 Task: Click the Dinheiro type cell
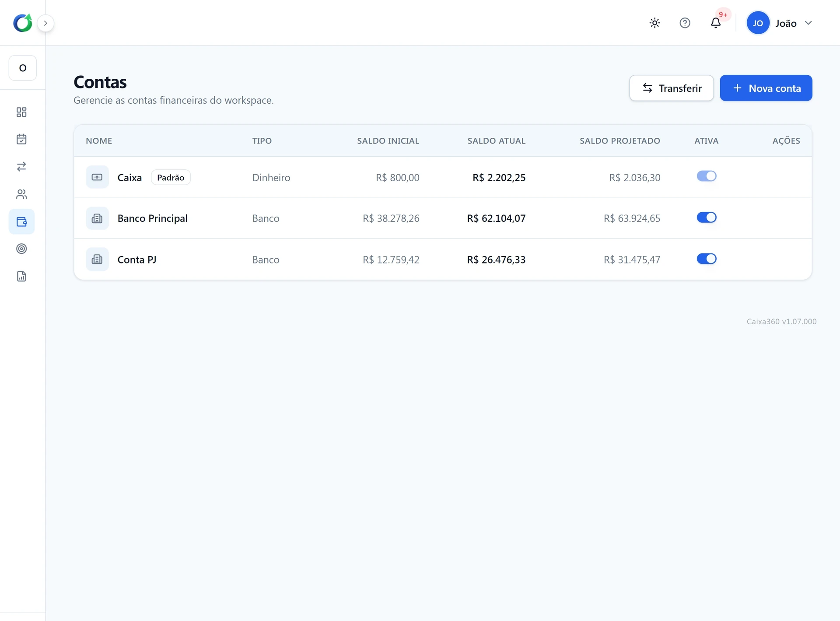point(271,178)
